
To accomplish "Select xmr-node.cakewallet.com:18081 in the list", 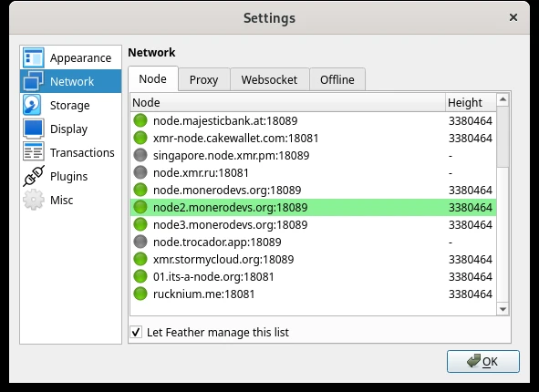I will coord(313,138).
